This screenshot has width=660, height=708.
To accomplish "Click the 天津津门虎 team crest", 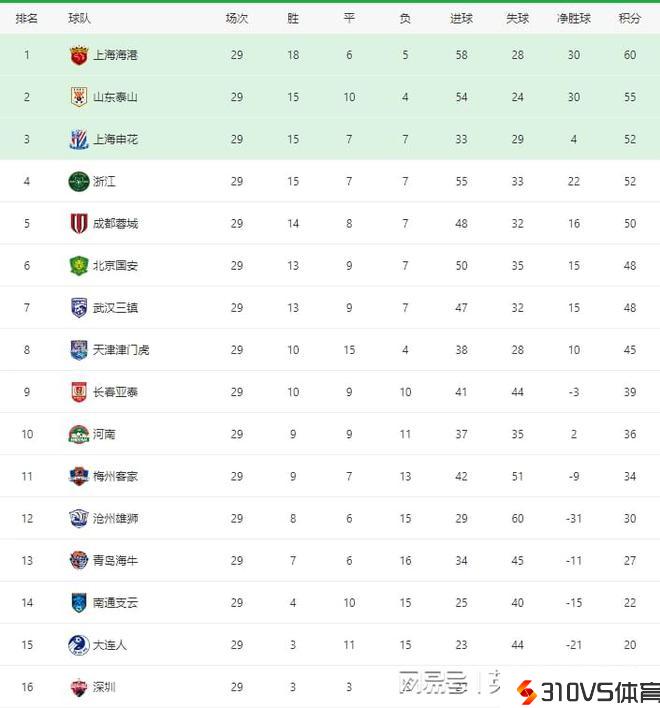I will click(79, 350).
